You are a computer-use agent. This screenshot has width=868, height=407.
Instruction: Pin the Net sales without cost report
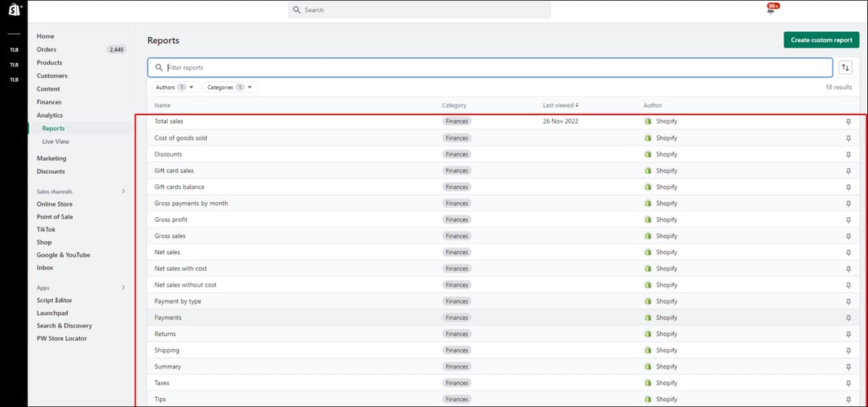point(848,285)
